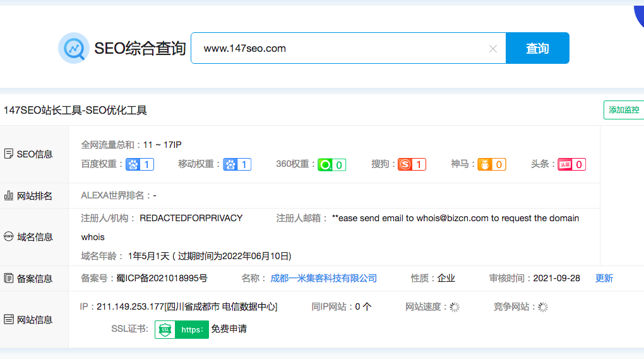Focus the www.147seo.com domain input field

[349, 48]
